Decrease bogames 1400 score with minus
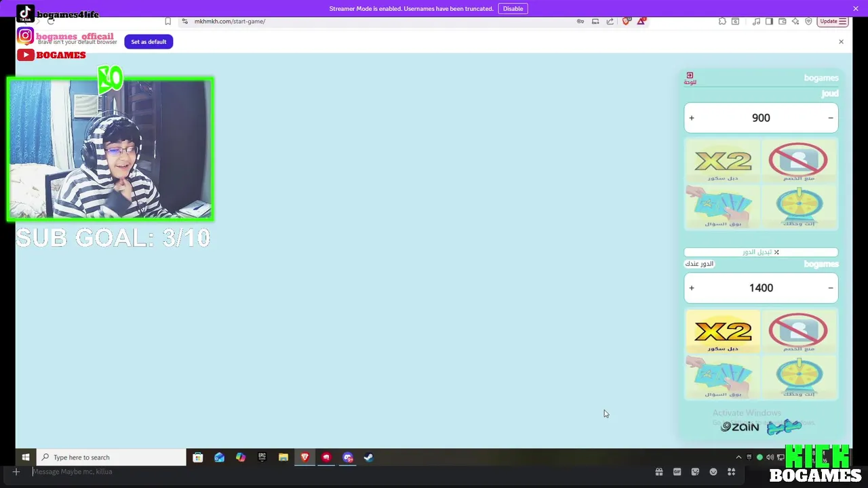This screenshot has height=488, width=868. [830, 288]
